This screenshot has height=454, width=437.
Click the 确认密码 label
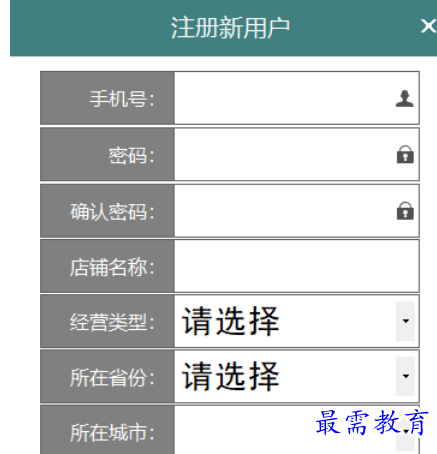(112, 212)
